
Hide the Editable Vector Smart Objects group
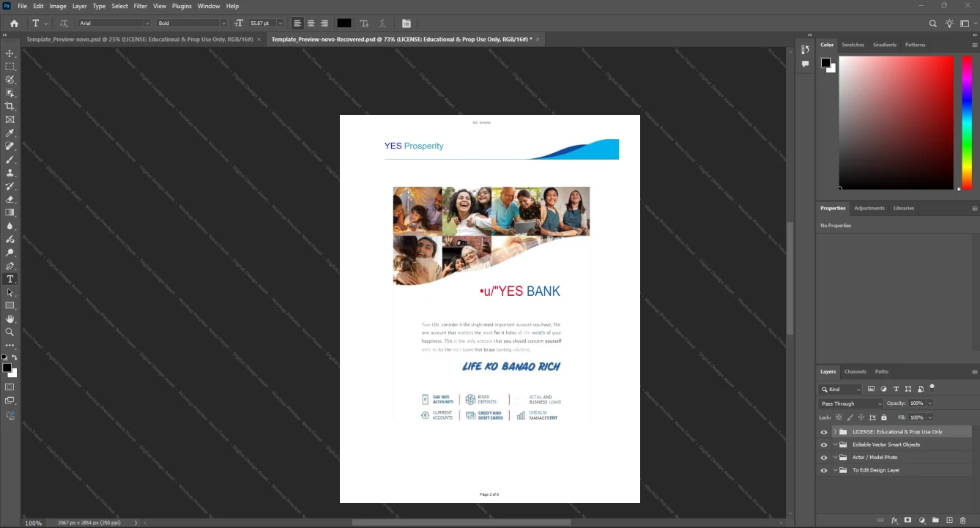coord(824,445)
